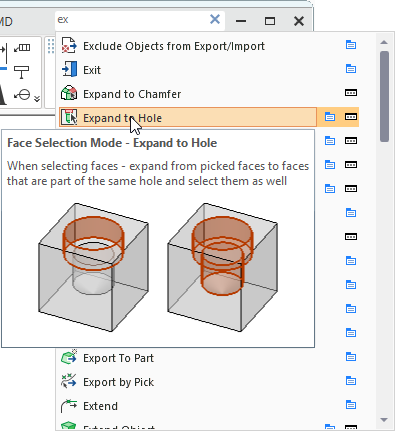Show ribbon location for Expand to Chamfer
The image size is (395, 431).
(351, 93)
